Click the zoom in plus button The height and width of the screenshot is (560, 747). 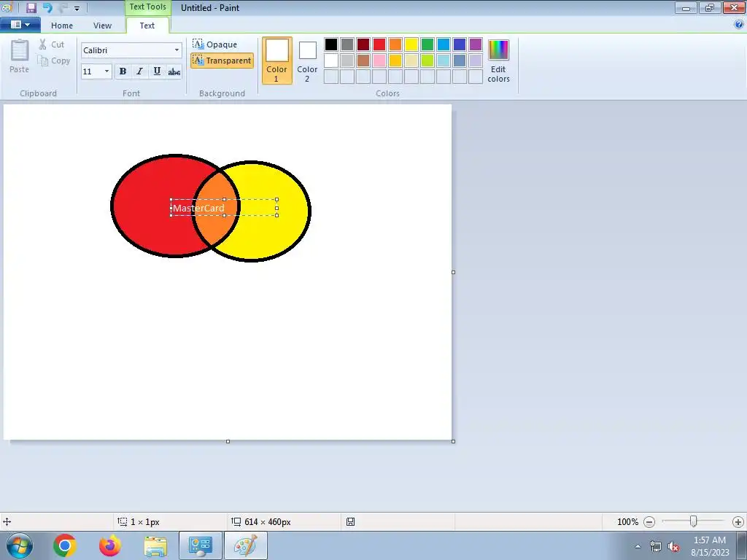click(738, 522)
